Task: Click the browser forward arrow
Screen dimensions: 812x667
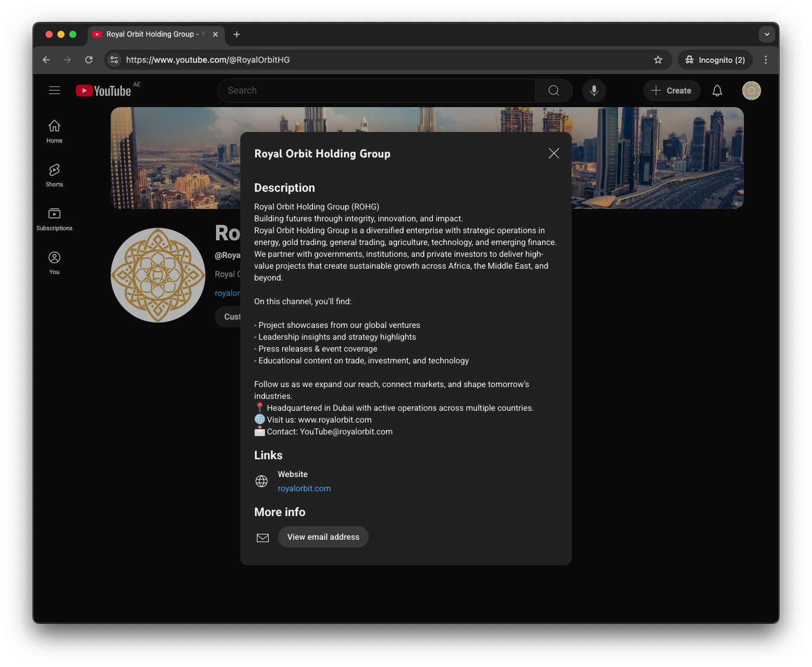Action: [x=67, y=60]
